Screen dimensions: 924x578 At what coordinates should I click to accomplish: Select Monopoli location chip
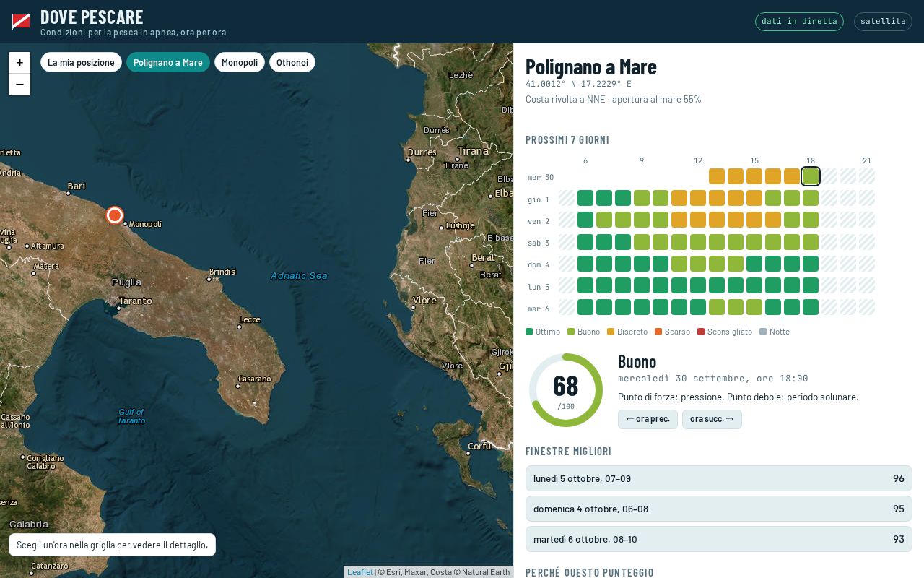coord(240,62)
